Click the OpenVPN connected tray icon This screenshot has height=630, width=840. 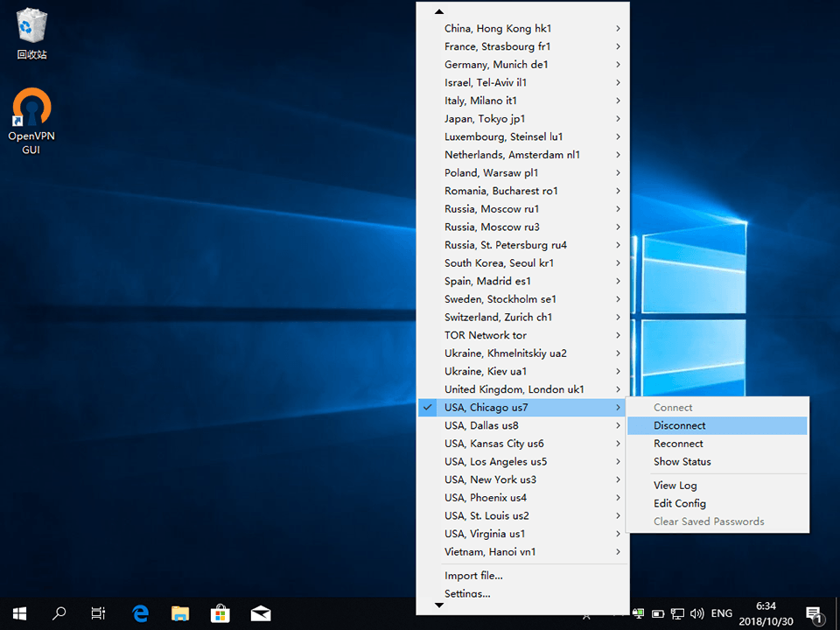638,613
